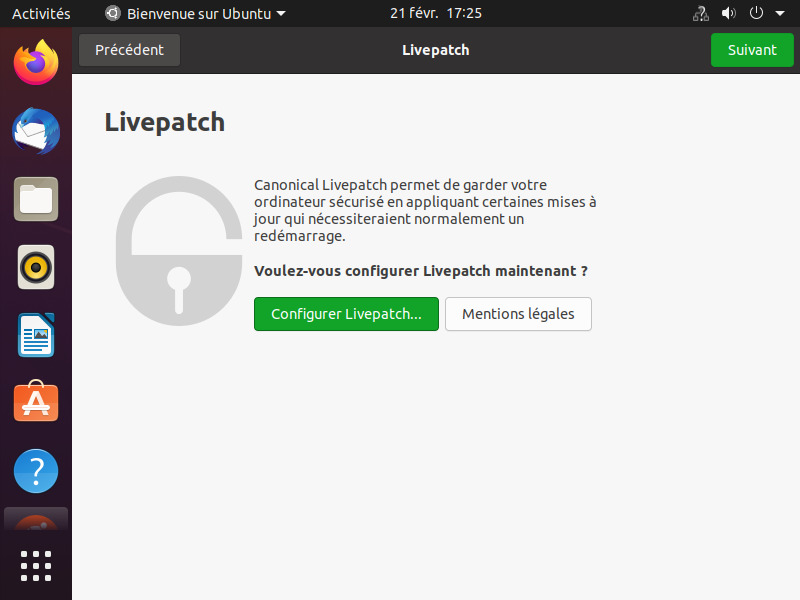The height and width of the screenshot is (600, 800).
Task: Expand the system menu arrow
Action: coord(778,14)
